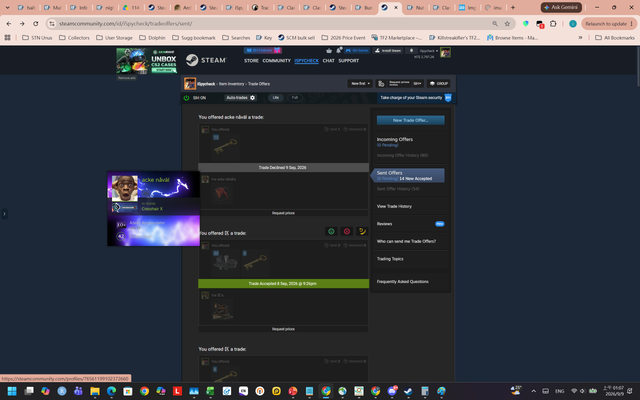Open the Reviews link in sidebar
The width and height of the screenshot is (640, 400).
coord(384,224)
